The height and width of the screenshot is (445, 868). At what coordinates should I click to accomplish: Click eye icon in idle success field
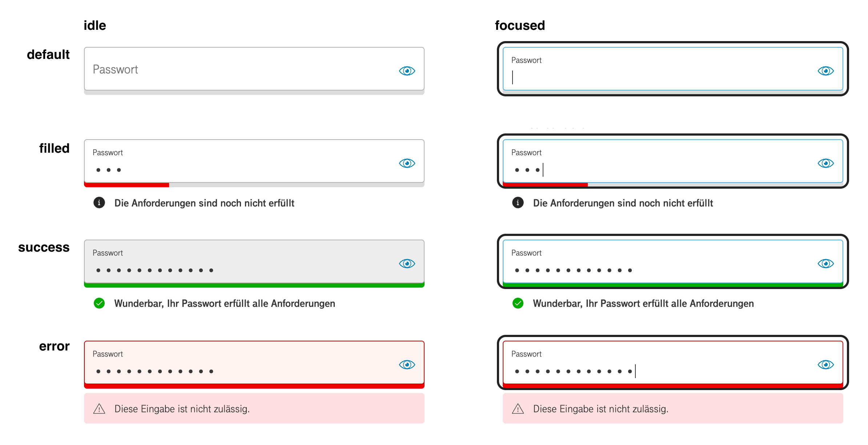pyautogui.click(x=407, y=263)
